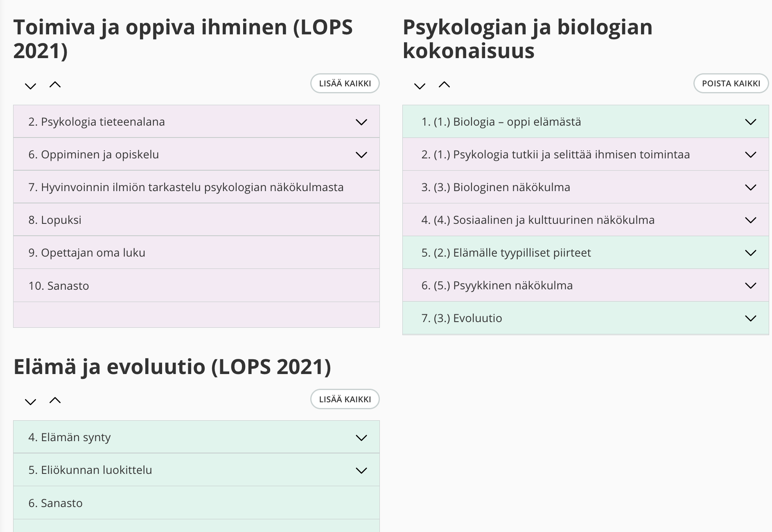The image size is (772, 532).
Task: Click Lisää kaikki for Toimiva ja oppiva ihminen
Action: [345, 83]
